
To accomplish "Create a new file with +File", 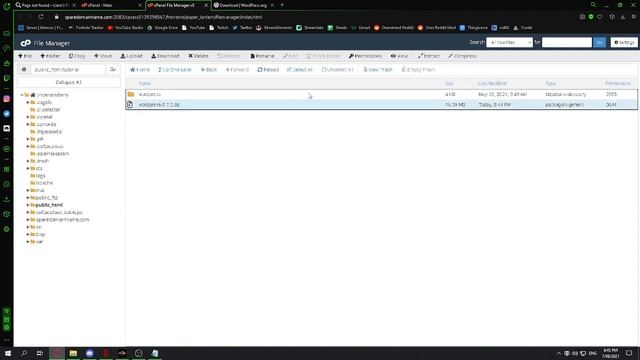I will 25,56.
